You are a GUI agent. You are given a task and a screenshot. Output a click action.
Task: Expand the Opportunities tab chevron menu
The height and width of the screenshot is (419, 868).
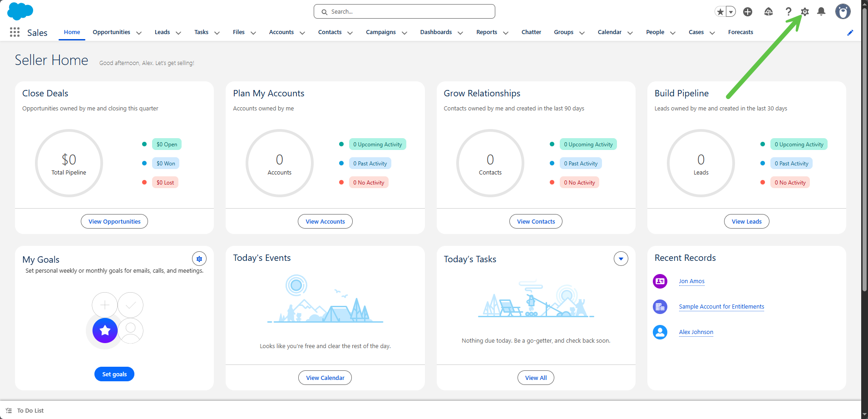(139, 33)
